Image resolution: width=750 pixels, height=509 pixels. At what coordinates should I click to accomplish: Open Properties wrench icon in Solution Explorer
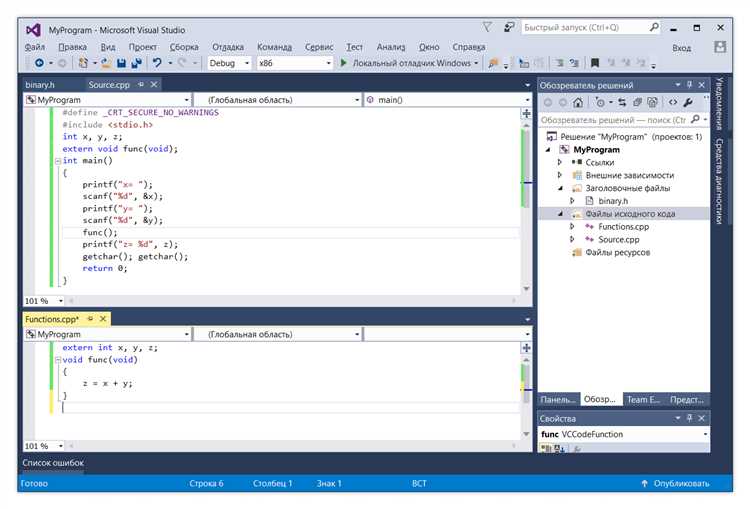pyautogui.click(x=688, y=102)
